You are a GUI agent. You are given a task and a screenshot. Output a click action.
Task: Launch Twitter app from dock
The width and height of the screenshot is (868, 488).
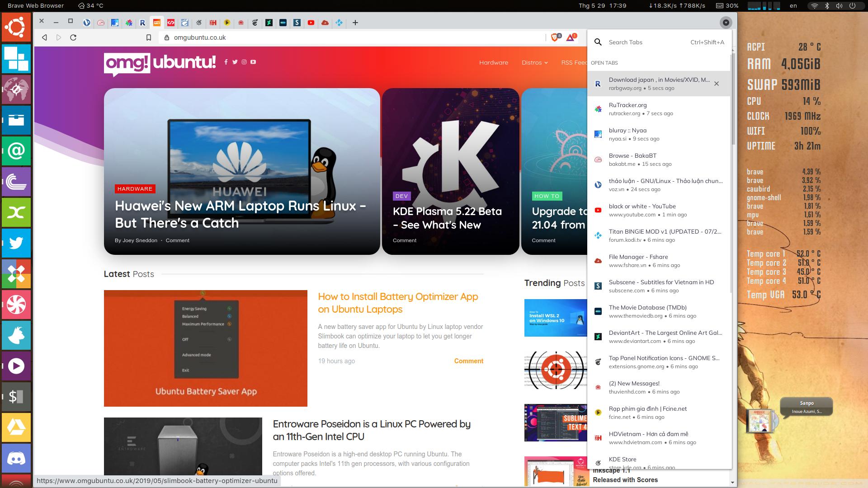click(x=16, y=243)
